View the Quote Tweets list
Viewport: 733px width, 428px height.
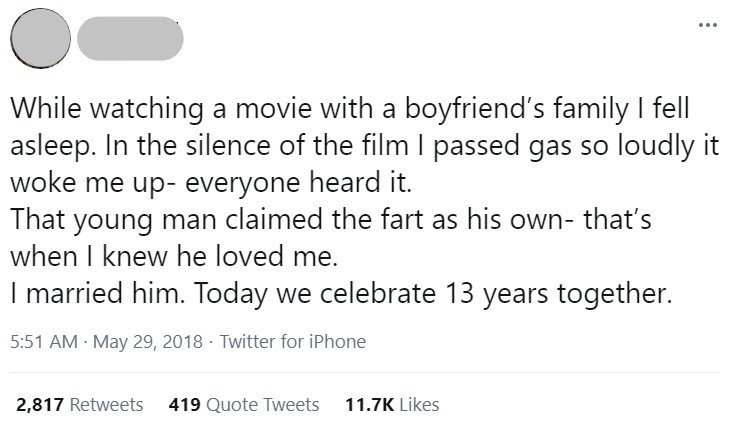pyautogui.click(x=263, y=405)
